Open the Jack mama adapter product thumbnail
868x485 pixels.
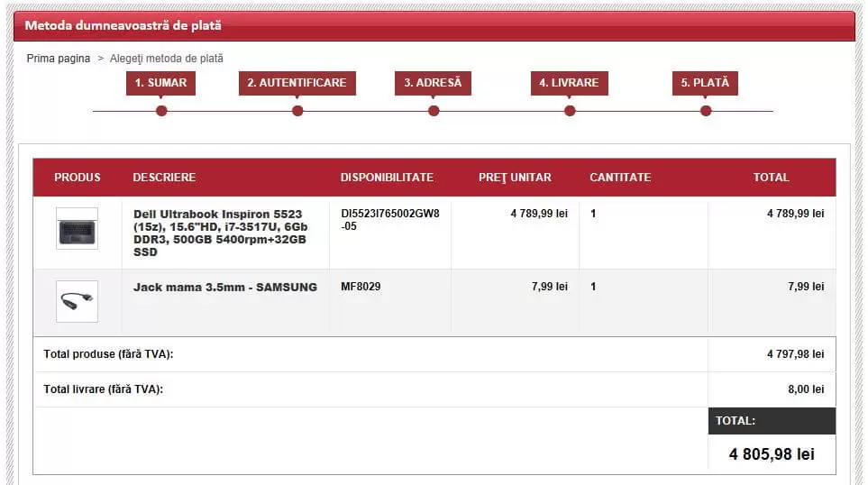coord(77,301)
